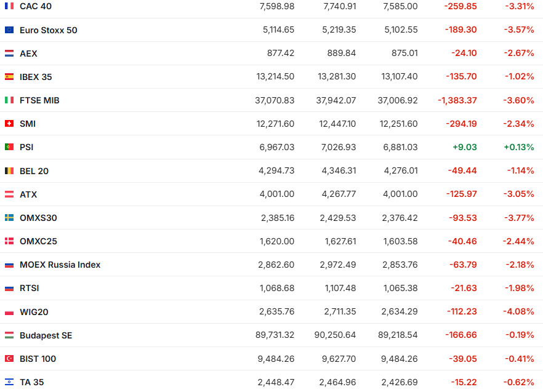Open the Euro Stoxx 50 index page

pyautogui.click(x=49, y=30)
